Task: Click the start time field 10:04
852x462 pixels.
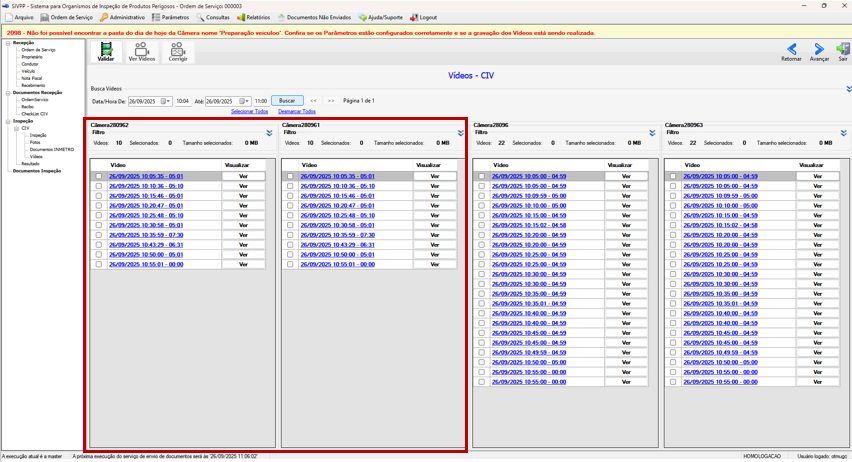Action: click(x=183, y=101)
